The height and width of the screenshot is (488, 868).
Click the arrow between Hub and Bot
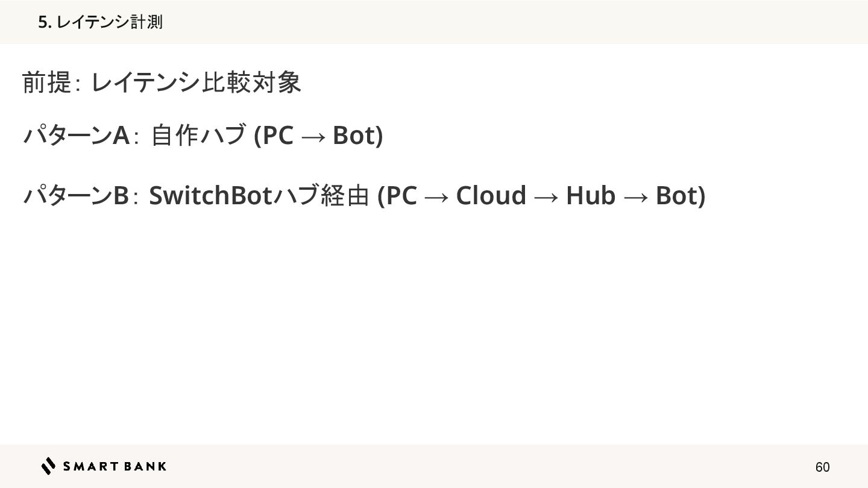click(635, 196)
